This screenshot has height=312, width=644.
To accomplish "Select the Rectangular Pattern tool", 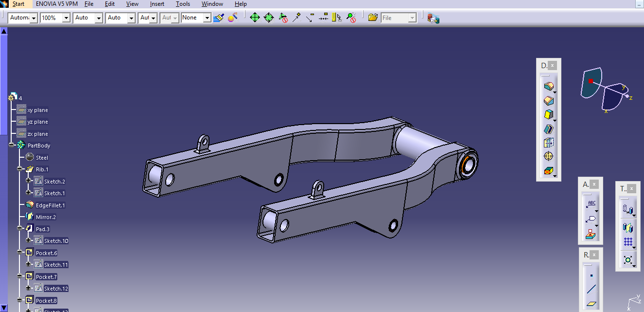I will coord(627,242).
